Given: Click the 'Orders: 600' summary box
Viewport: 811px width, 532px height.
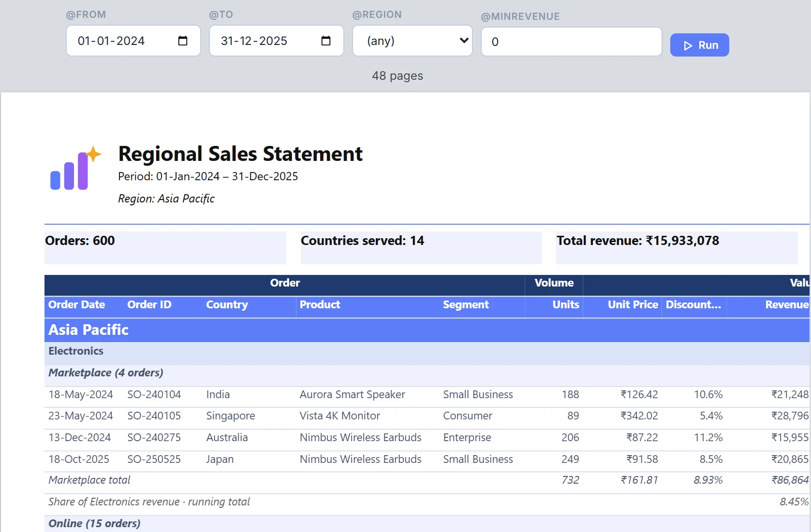Looking at the screenshot, I should (165, 247).
